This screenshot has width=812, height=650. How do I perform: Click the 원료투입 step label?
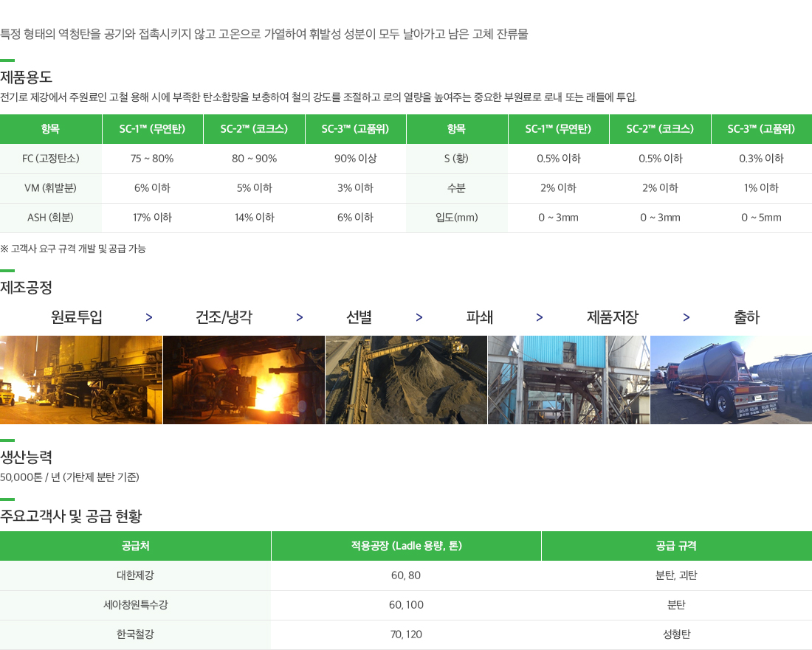77,317
